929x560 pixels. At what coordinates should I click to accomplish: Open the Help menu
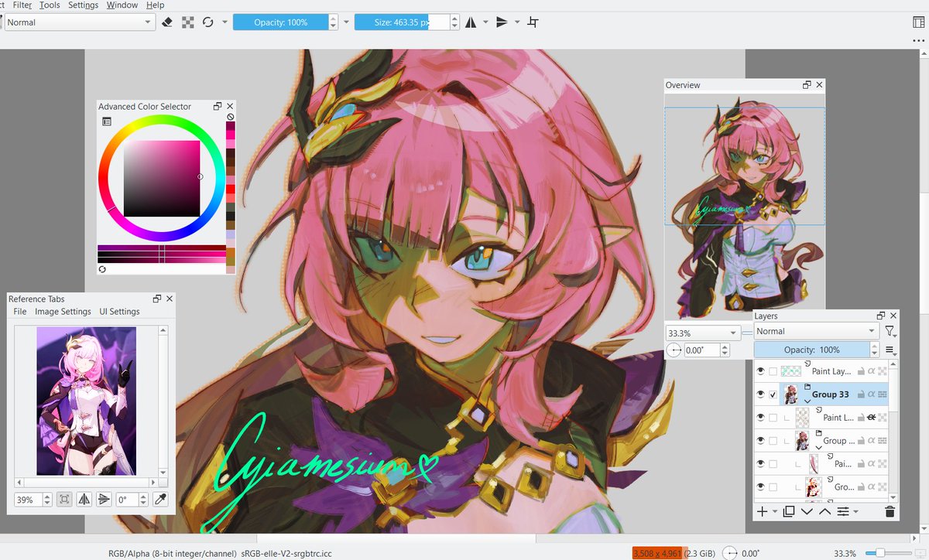point(155,5)
